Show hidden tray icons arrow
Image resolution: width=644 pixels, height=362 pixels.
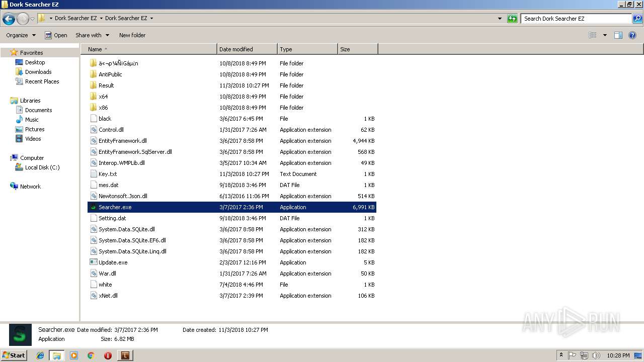(561, 355)
